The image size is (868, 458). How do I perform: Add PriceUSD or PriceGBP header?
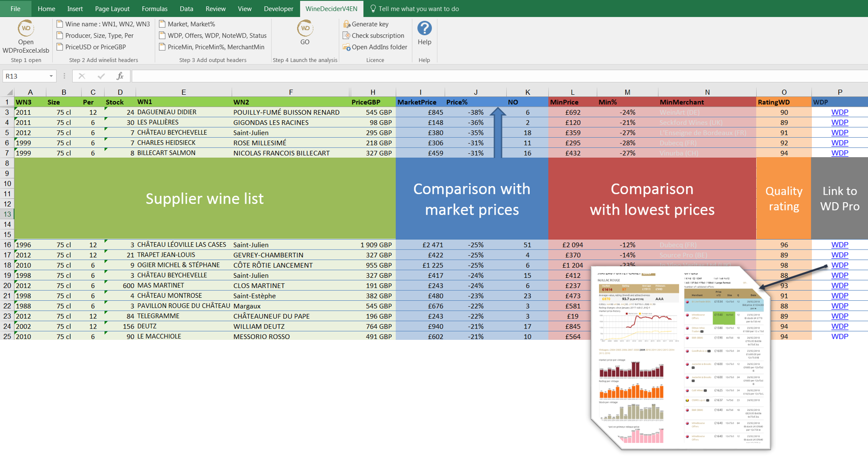coord(91,47)
